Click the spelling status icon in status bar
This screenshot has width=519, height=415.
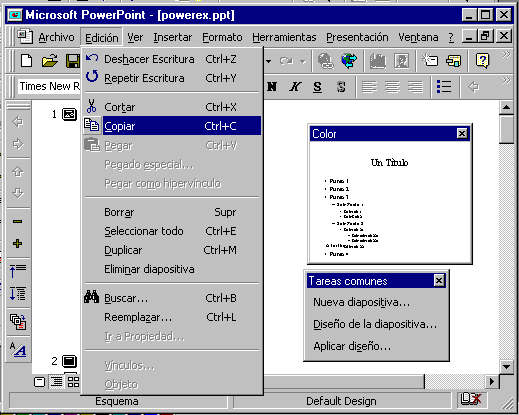(x=470, y=399)
